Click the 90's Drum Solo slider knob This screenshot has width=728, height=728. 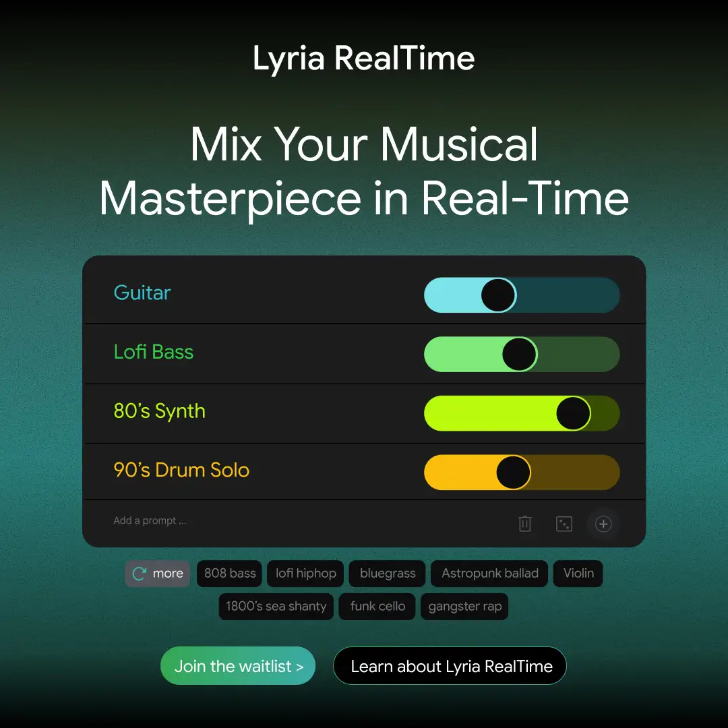pos(513,472)
